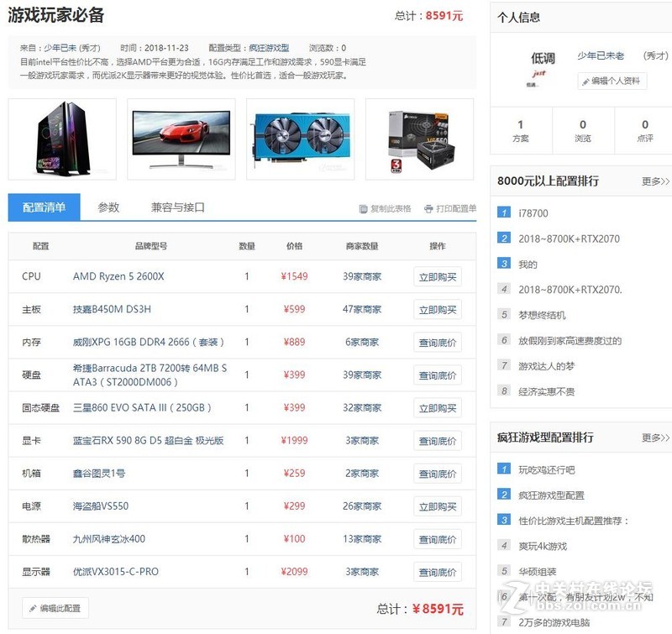Open 蓝宝石RX 590 8G D5 link
This screenshot has height=634, width=672.
pos(149,440)
